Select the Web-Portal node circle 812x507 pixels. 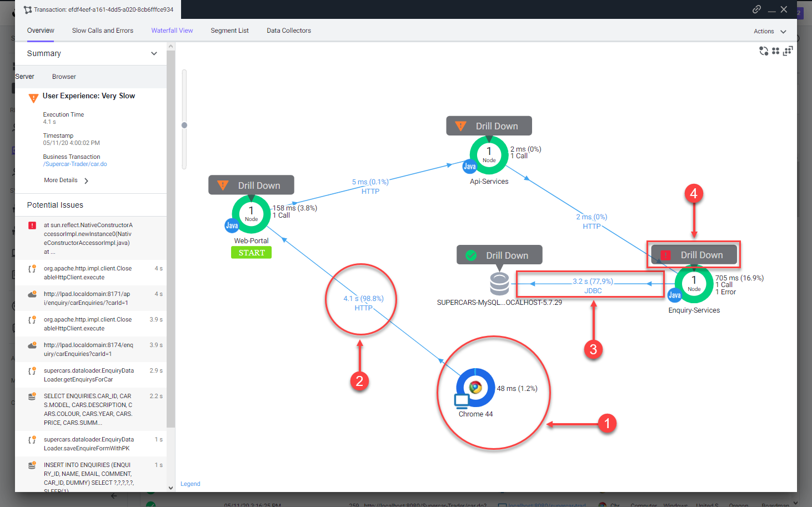click(x=251, y=214)
